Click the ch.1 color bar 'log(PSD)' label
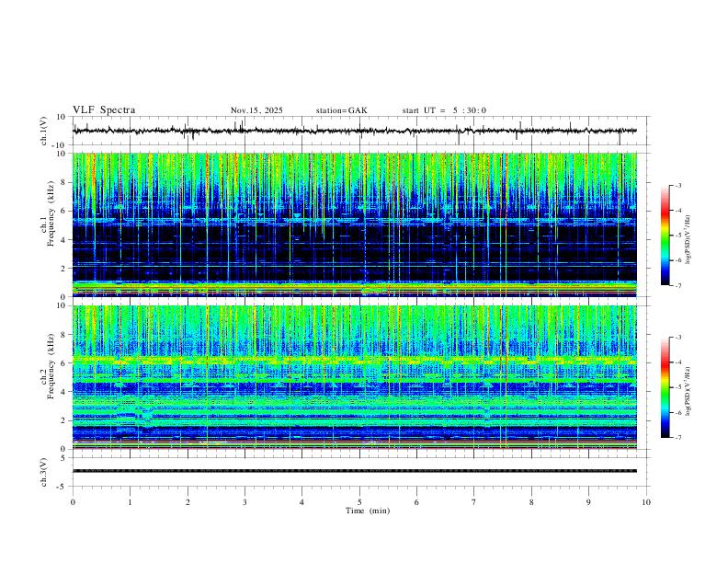The height and width of the screenshot is (563, 728). (x=688, y=239)
